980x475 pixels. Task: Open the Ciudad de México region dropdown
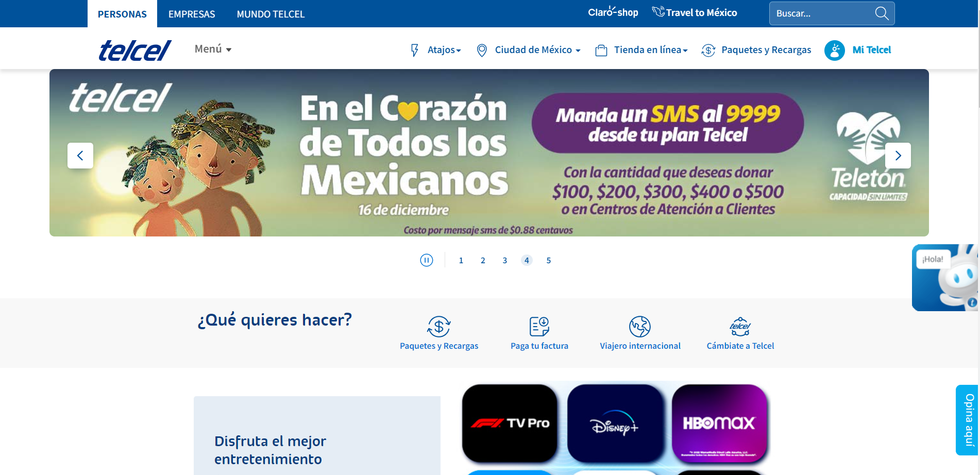537,50
